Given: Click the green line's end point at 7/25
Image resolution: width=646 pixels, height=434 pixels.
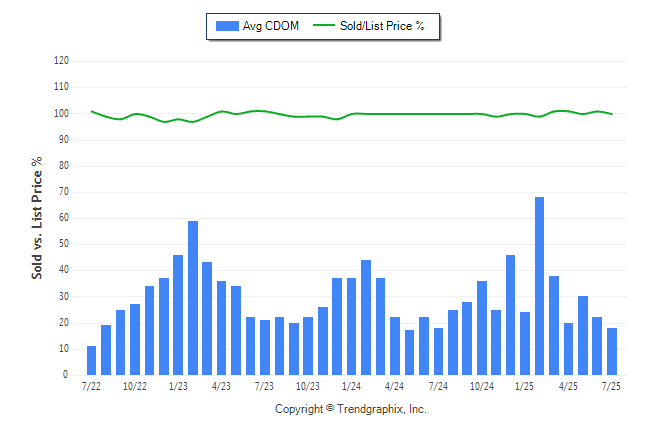Looking at the screenshot, I should click(612, 114).
